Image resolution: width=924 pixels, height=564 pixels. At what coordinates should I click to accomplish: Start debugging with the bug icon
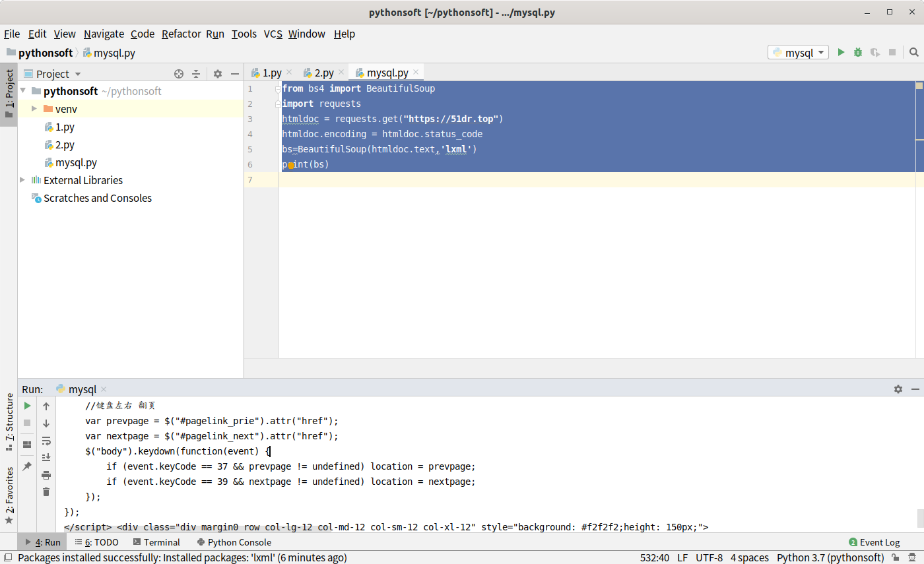point(858,52)
